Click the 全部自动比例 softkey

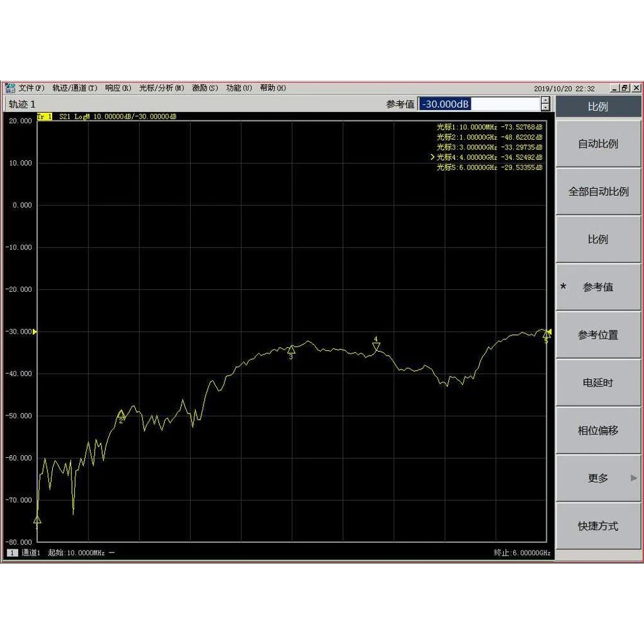point(598,191)
